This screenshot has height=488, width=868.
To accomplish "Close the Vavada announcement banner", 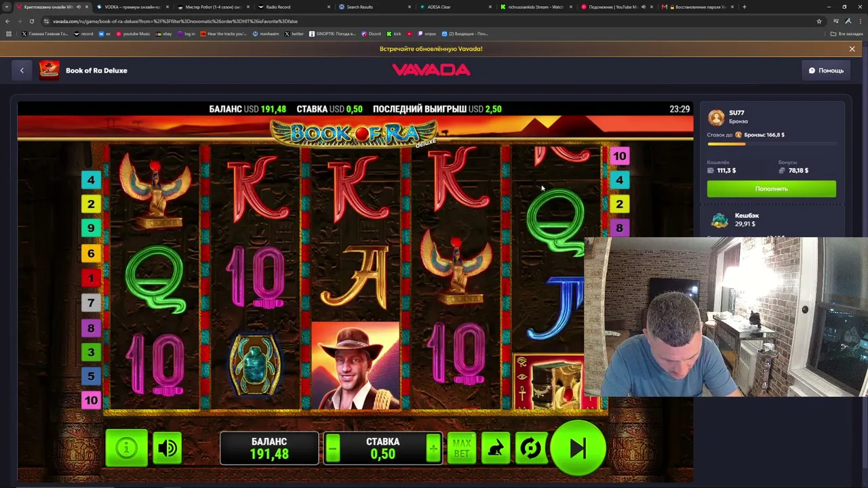I will click(852, 49).
